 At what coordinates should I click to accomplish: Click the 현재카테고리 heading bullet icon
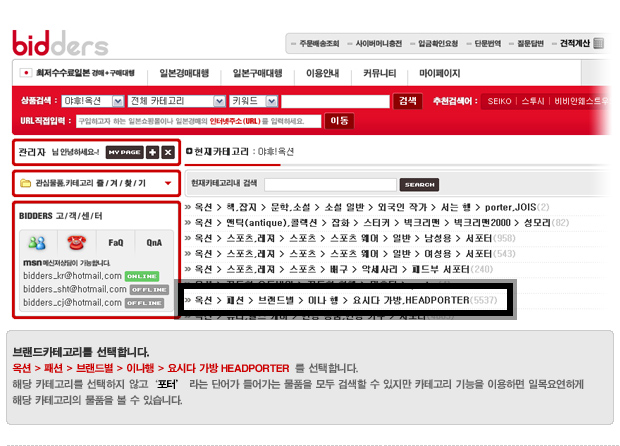pos(189,151)
